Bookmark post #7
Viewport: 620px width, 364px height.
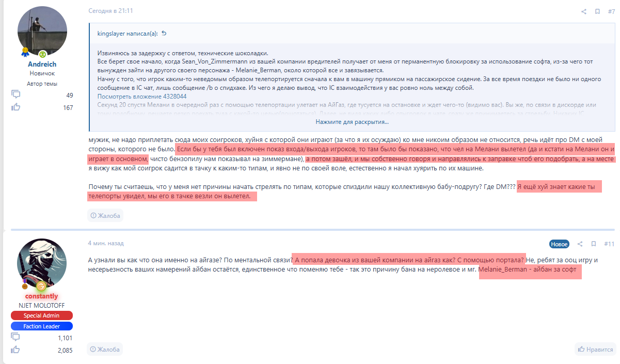click(597, 11)
